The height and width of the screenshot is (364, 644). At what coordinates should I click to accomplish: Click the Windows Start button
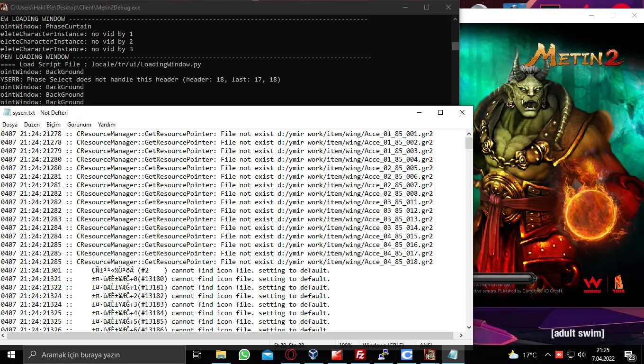[x=11, y=355]
